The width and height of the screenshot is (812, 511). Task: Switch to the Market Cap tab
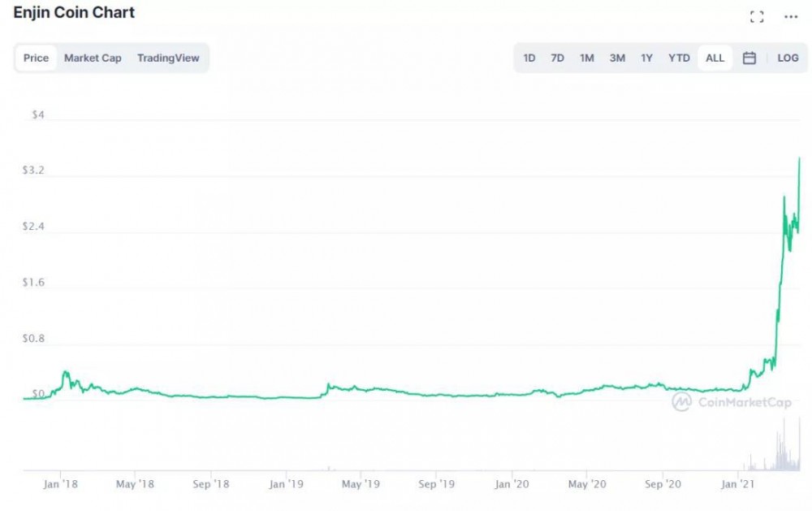click(x=93, y=58)
